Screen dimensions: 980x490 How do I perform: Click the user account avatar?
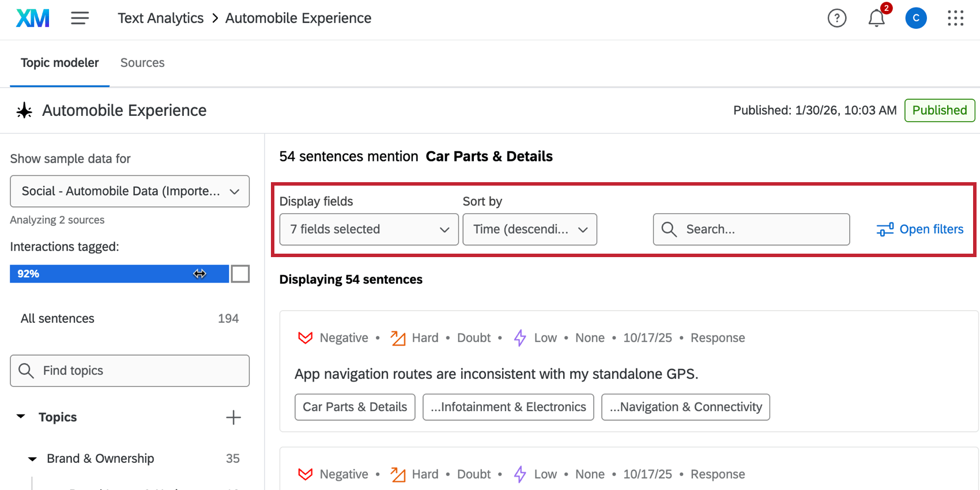pos(915,18)
